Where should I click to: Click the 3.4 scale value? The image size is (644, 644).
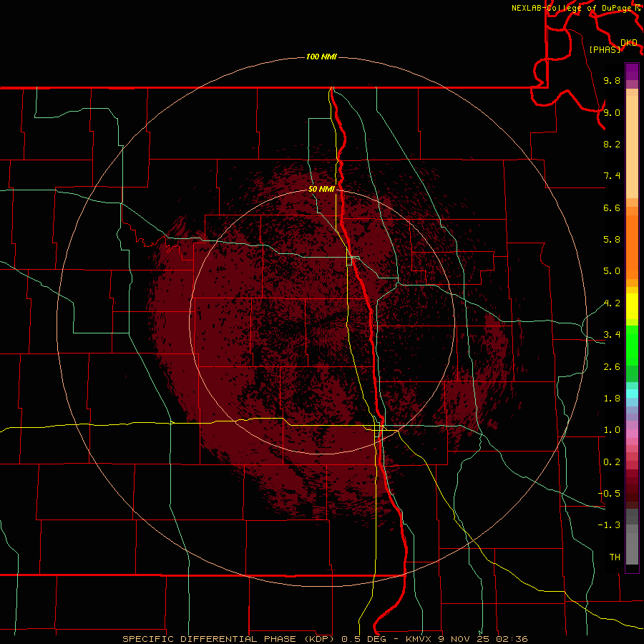pos(612,334)
